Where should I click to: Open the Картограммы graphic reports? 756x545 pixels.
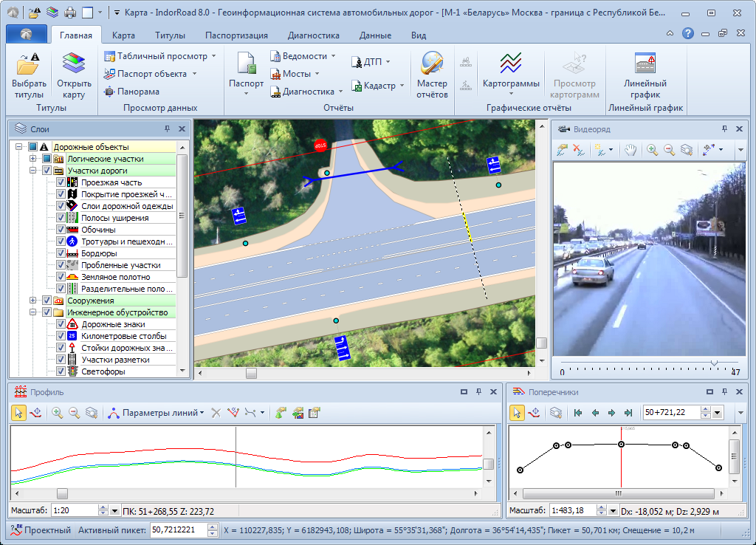(x=511, y=64)
